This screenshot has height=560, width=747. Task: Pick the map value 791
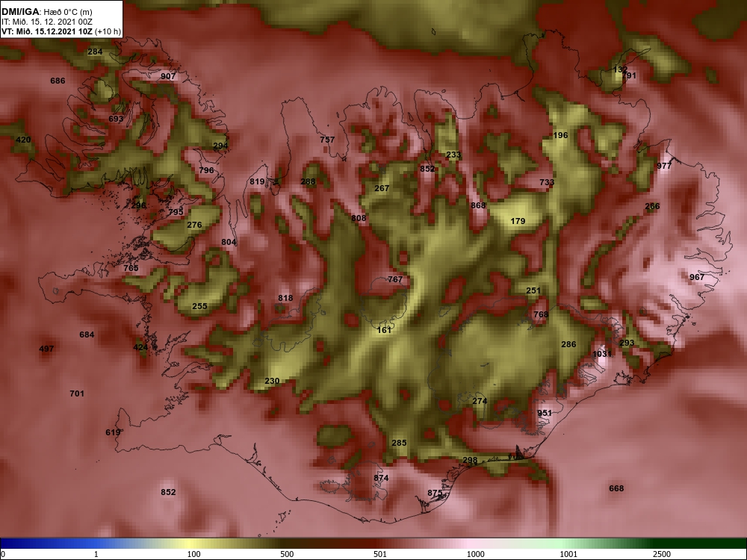(x=629, y=75)
